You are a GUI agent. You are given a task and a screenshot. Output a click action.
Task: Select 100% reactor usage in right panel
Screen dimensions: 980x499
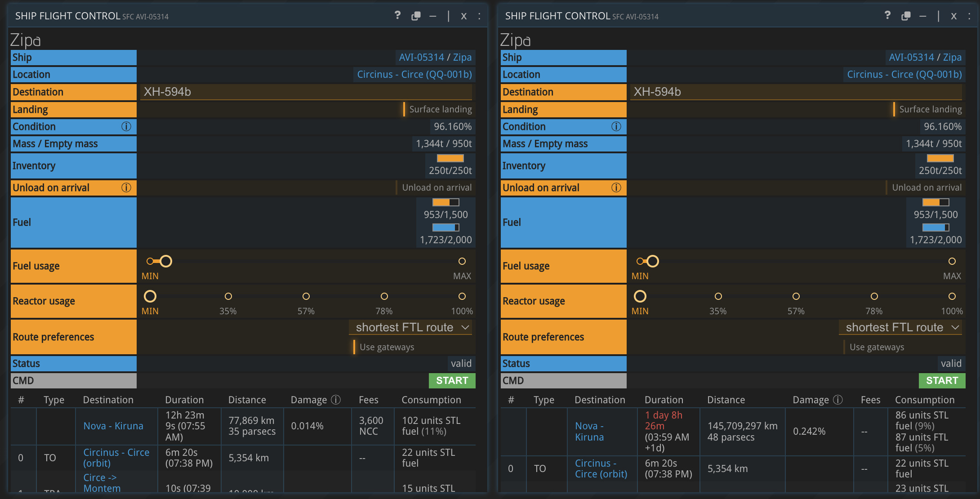tap(952, 296)
